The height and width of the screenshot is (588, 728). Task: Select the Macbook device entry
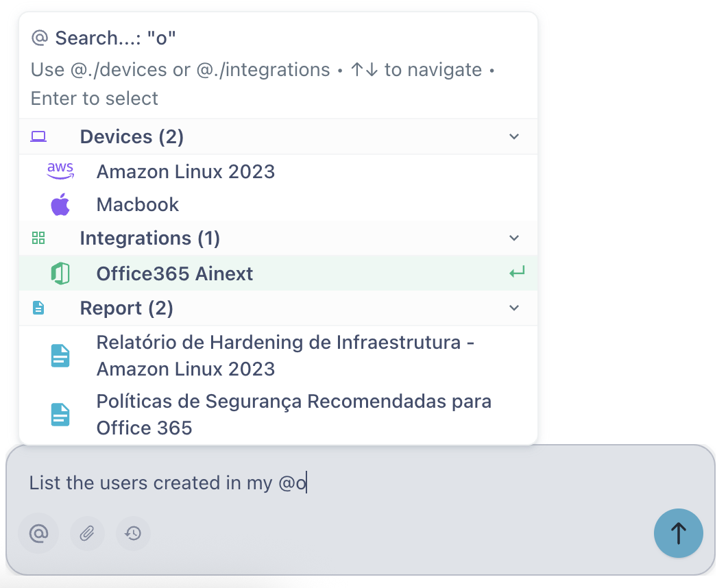coord(138,204)
